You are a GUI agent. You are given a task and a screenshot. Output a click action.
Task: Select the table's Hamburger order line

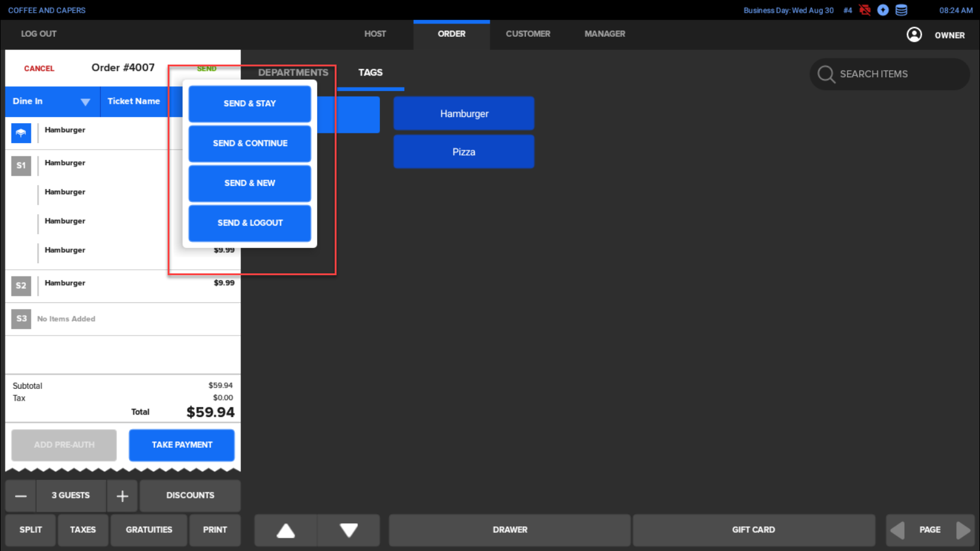123,133
